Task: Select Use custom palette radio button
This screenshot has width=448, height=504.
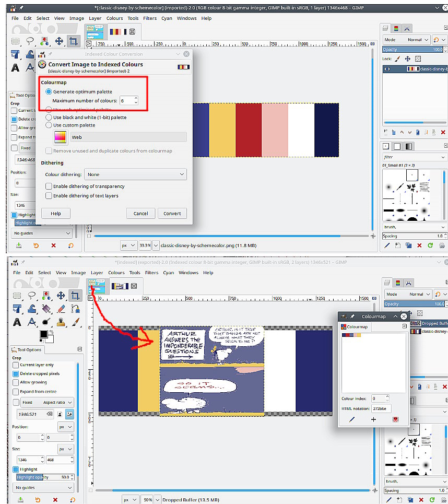Action: pos(49,125)
